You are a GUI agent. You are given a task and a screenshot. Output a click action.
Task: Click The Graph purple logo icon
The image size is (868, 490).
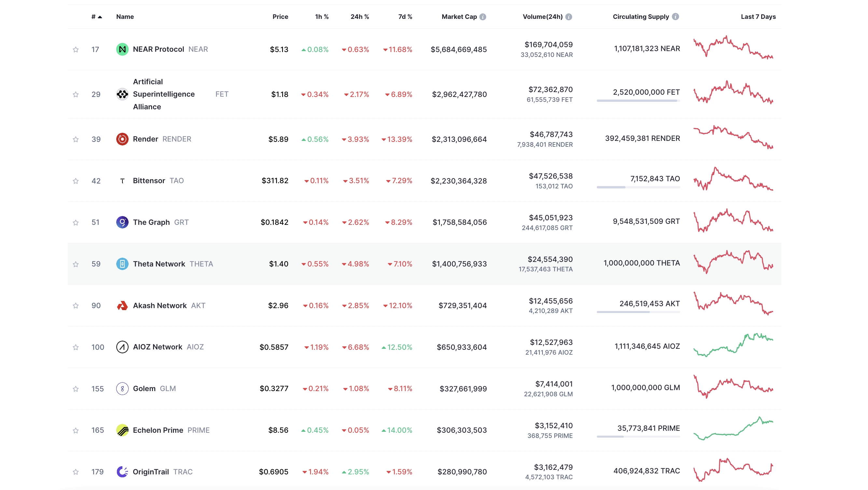click(x=122, y=222)
